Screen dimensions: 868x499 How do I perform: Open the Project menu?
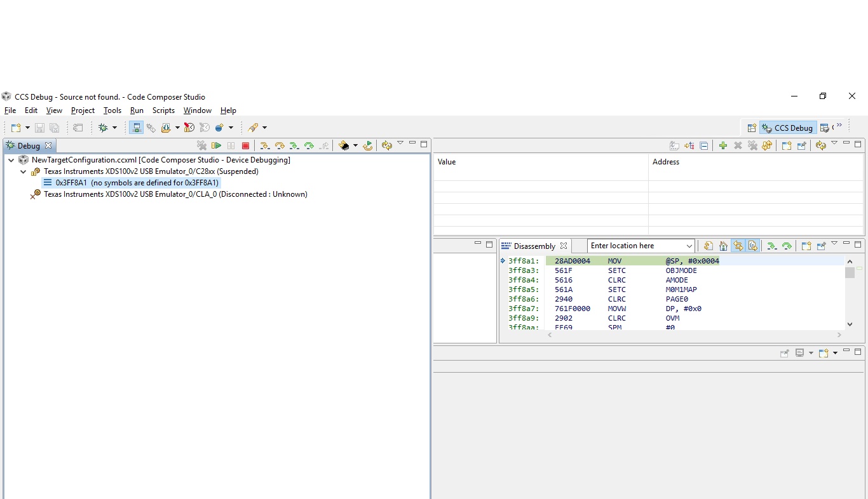pyautogui.click(x=83, y=110)
